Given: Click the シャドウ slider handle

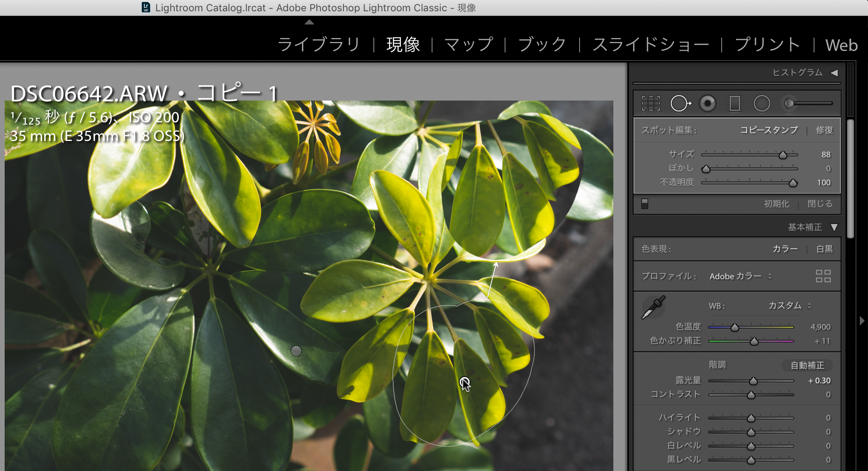Looking at the screenshot, I should pos(751,432).
